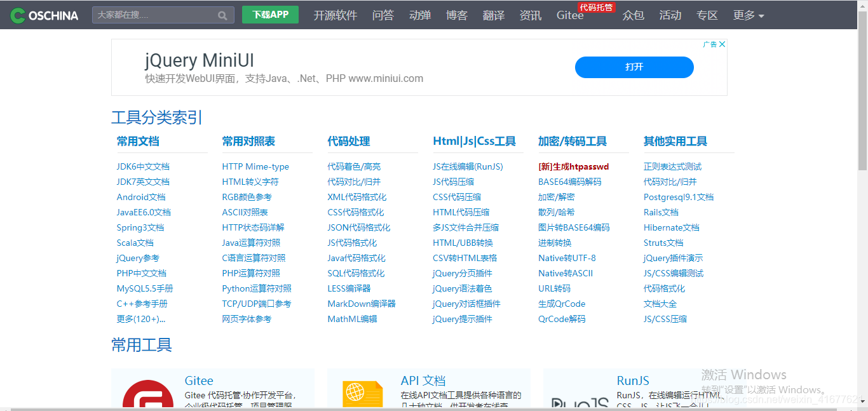This screenshot has width=868, height=411.
Task: Open Postgresql9.1文档 link
Action: click(679, 197)
